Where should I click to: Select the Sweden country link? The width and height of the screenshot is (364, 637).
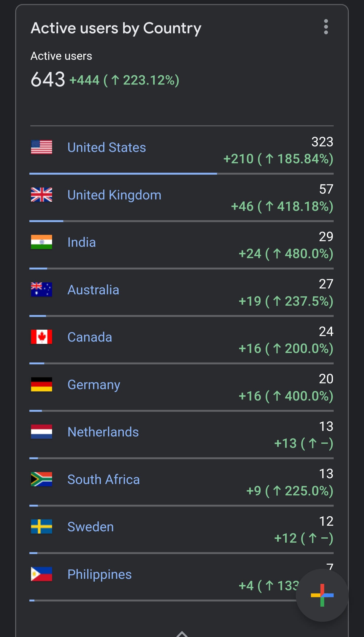click(x=90, y=527)
